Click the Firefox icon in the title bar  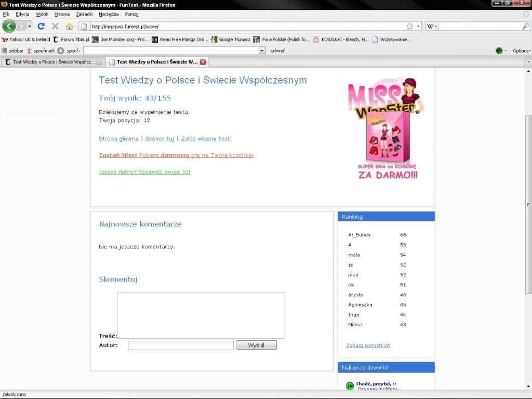coord(4,4)
